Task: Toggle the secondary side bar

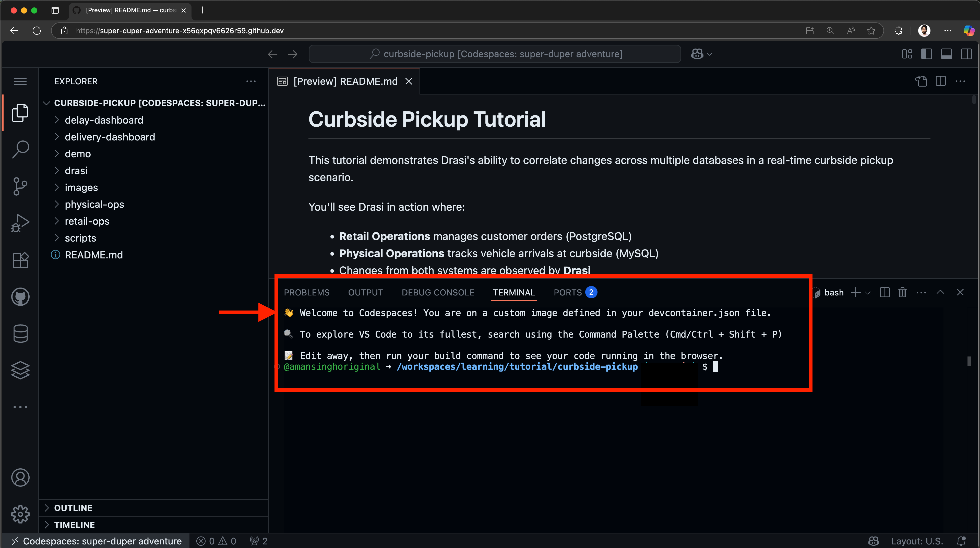Action: click(967, 54)
